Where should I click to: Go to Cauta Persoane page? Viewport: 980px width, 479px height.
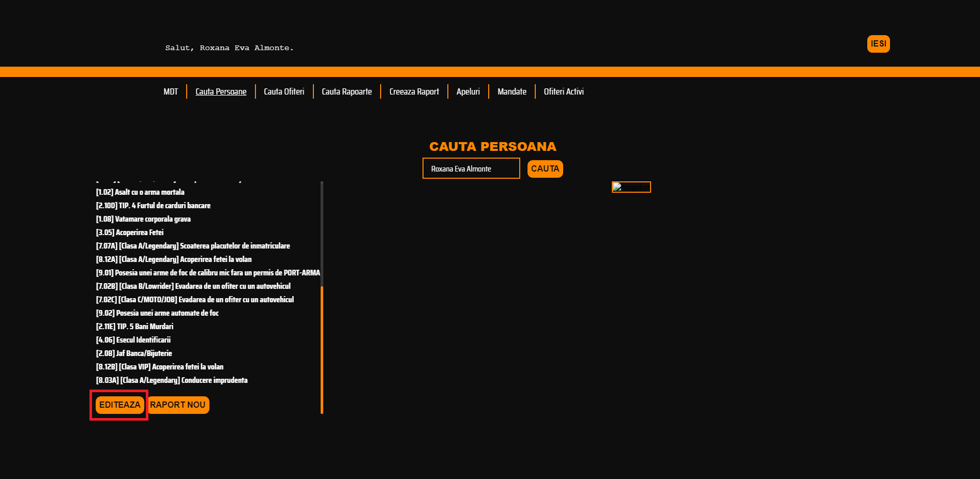[221, 92]
